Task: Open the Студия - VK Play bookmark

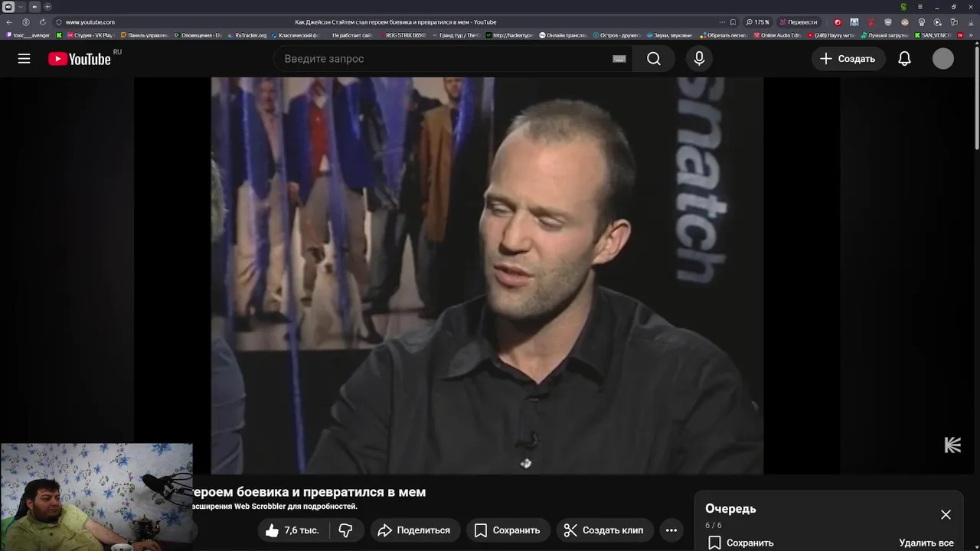Action: [x=90, y=35]
